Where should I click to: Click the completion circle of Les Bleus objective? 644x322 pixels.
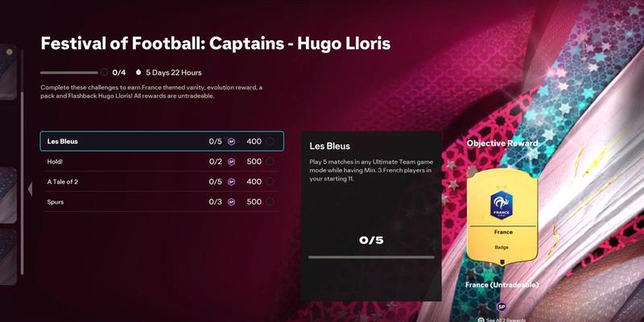pos(270,142)
